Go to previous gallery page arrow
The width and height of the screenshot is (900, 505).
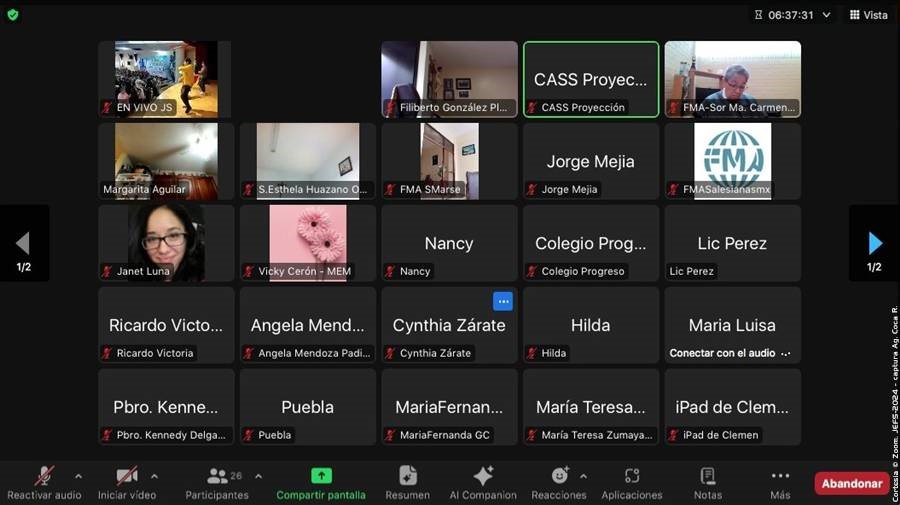click(23, 243)
